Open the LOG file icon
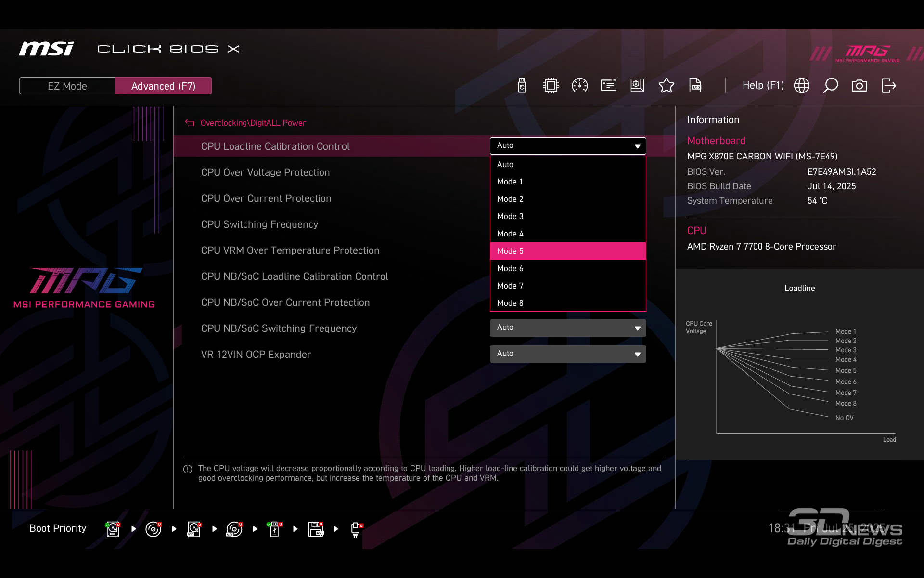The image size is (924, 578). pos(695,86)
